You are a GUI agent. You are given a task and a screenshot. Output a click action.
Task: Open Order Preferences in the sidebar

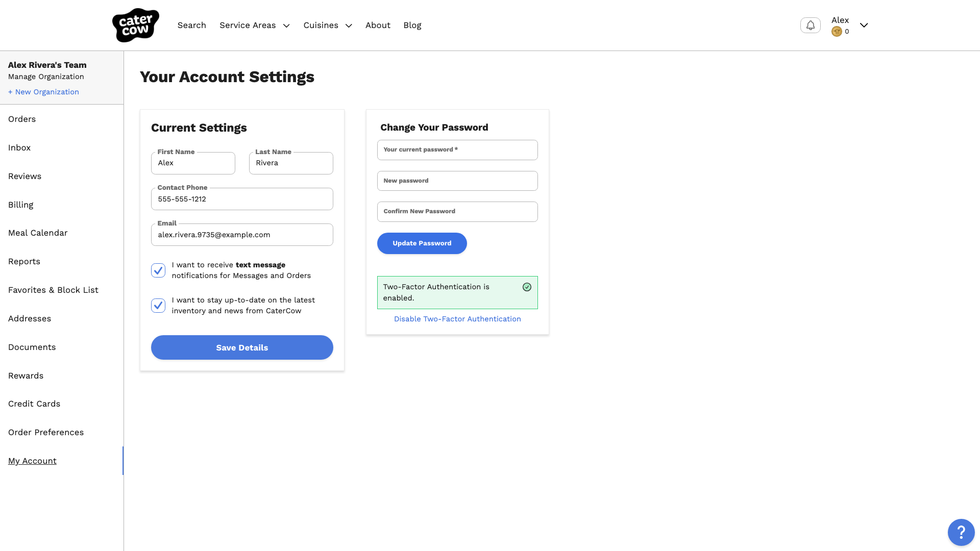click(x=46, y=432)
